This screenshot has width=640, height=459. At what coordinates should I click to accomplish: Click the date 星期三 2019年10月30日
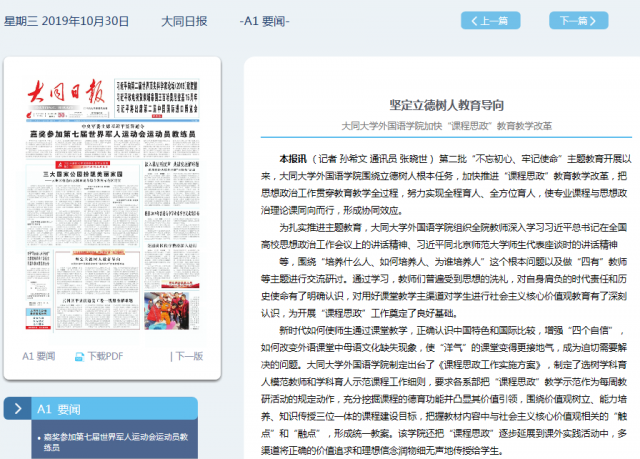click(x=67, y=21)
